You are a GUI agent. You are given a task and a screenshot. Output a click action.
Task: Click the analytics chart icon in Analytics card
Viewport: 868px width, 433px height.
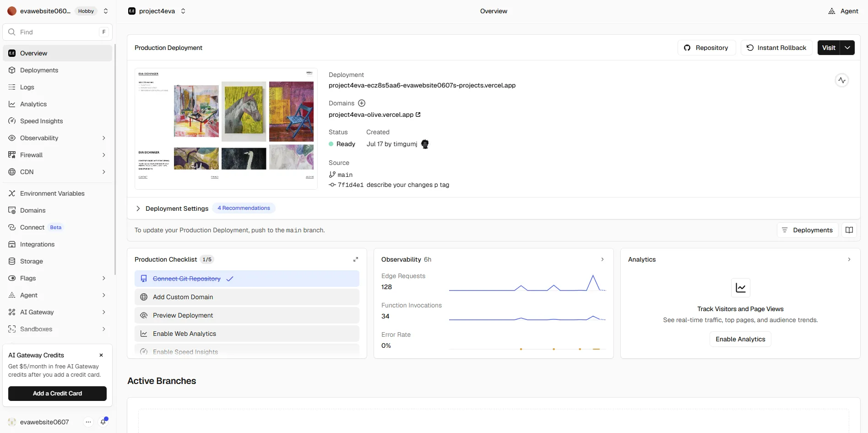point(740,288)
